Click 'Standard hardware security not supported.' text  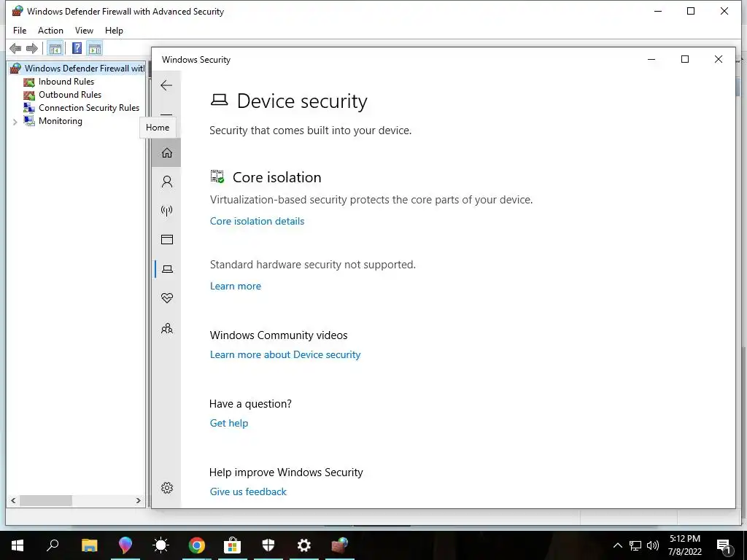(x=312, y=265)
